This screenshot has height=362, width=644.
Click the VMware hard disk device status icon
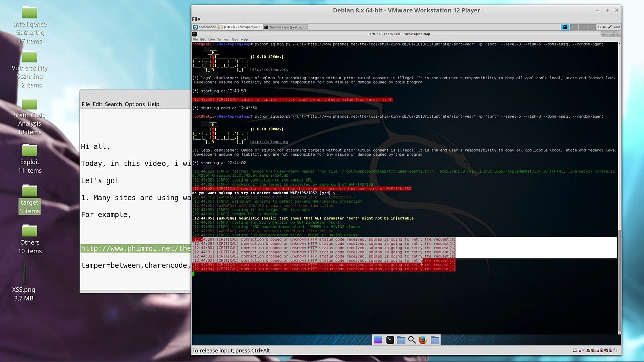click(x=575, y=350)
